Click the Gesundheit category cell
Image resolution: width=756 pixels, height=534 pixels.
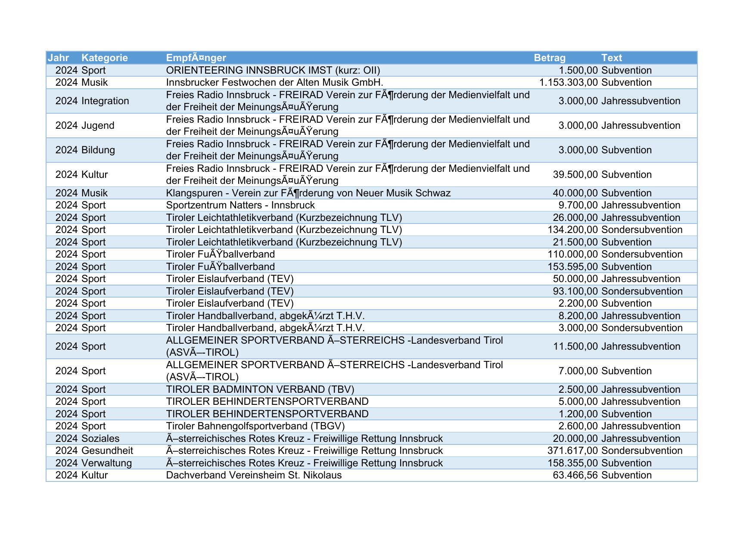click(107, 450)
